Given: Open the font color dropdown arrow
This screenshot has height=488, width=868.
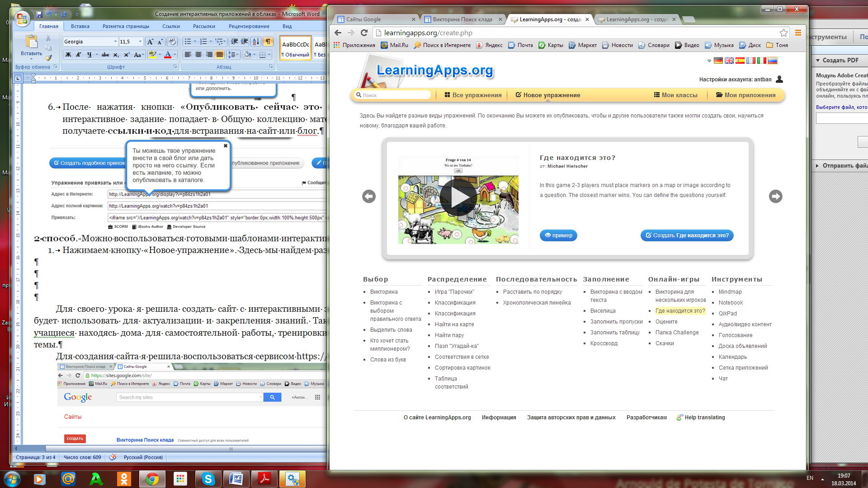Looking at the screenshot, I should pos(175,55).
